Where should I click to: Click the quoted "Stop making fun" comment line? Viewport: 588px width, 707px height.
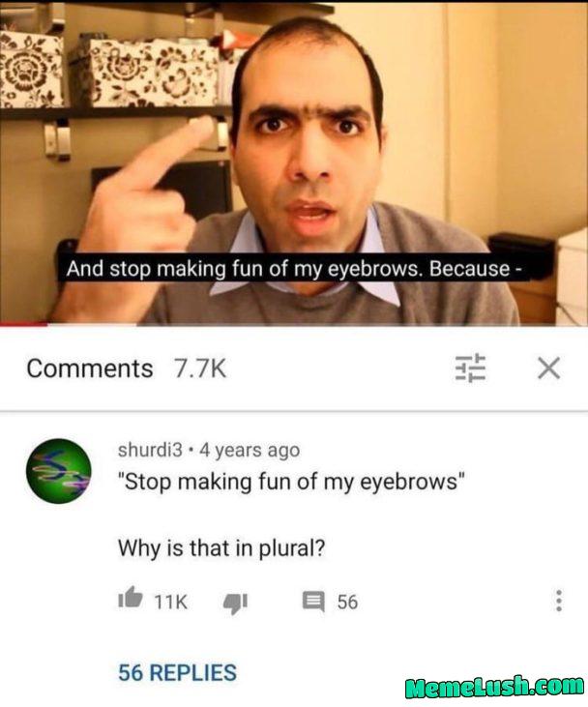click(x=291, y=482)
